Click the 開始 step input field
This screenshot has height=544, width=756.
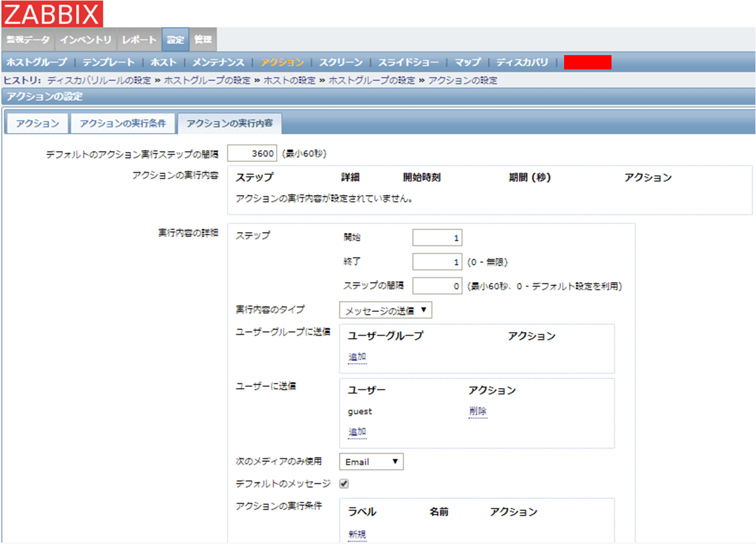437,238
